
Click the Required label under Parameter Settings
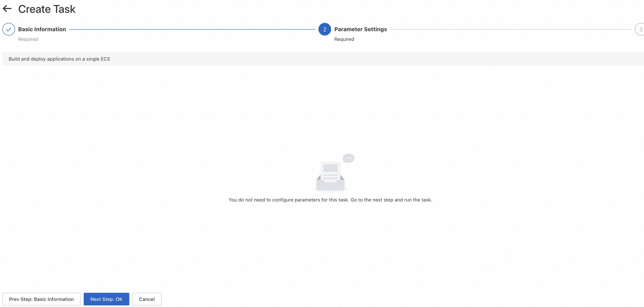344,39
